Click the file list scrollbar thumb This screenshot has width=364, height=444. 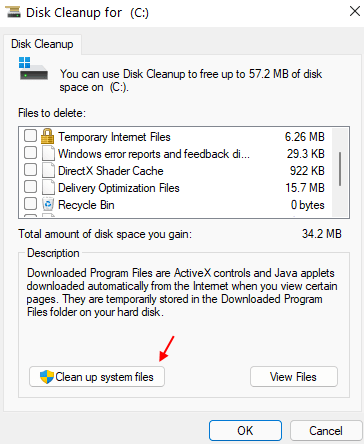[x=340, y=169]
